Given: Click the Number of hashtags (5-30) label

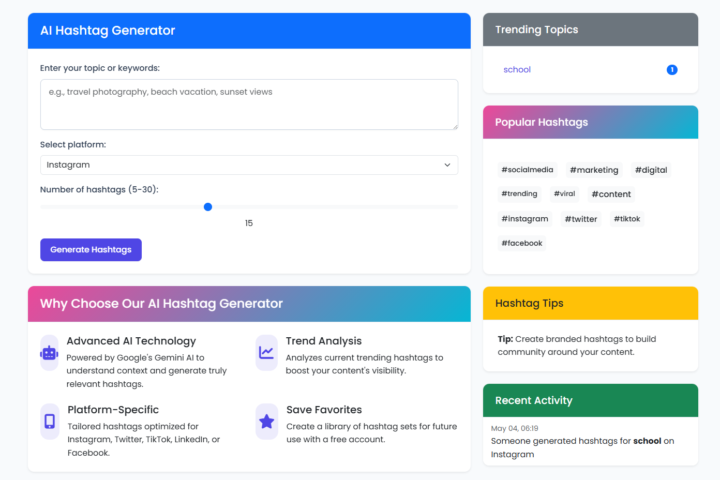Looking at the screenshot, I should click(99, 190).
